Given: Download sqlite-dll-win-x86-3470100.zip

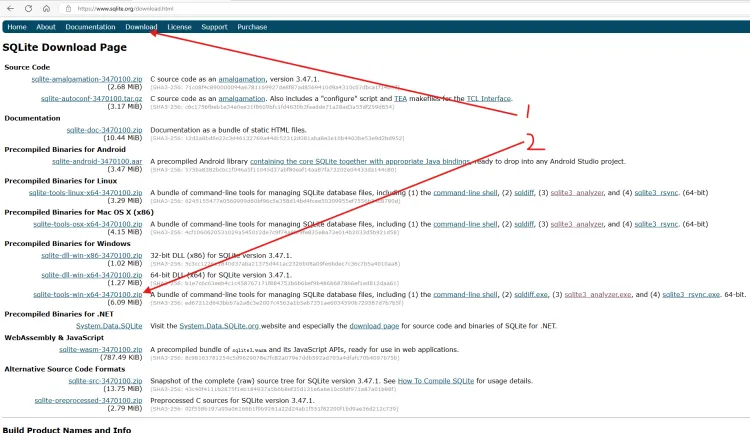Looking at the screenshot, I should coord(92,255).
